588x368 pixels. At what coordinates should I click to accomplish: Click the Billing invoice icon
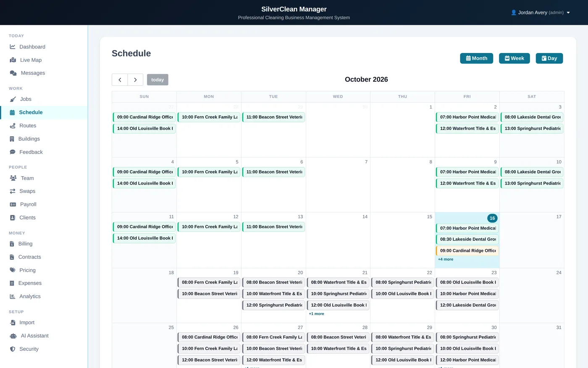(x=12, y=244)
